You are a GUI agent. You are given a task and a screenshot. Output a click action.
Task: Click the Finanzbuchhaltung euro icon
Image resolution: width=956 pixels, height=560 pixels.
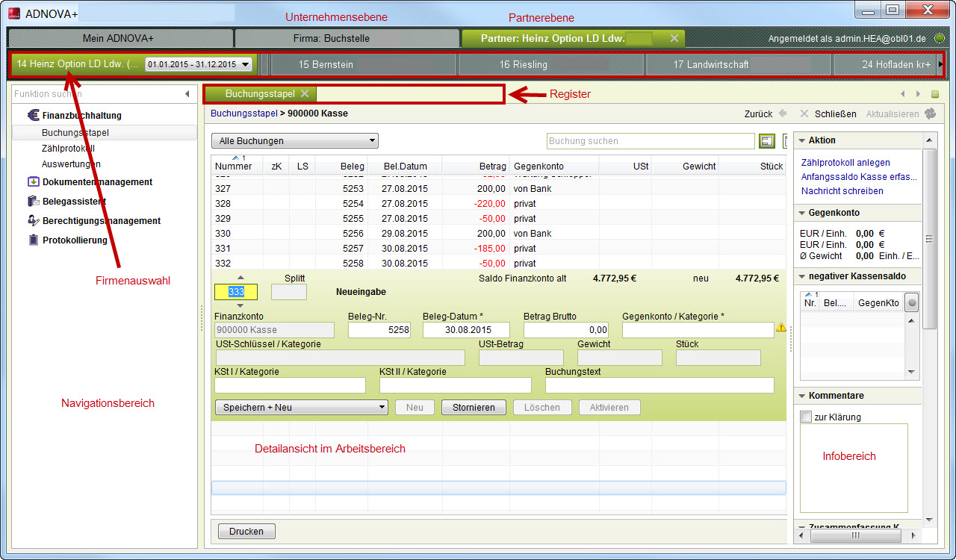pos(33,116)
